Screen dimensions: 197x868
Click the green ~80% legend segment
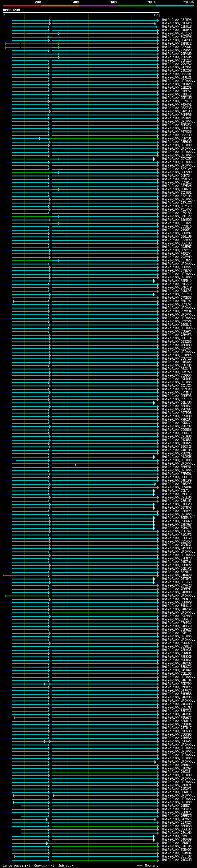[137, 6]
